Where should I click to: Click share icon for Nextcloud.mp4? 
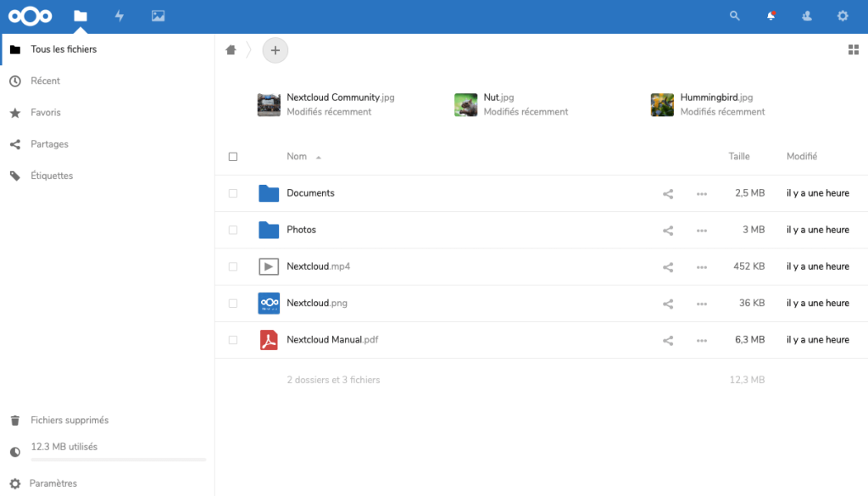668,267
